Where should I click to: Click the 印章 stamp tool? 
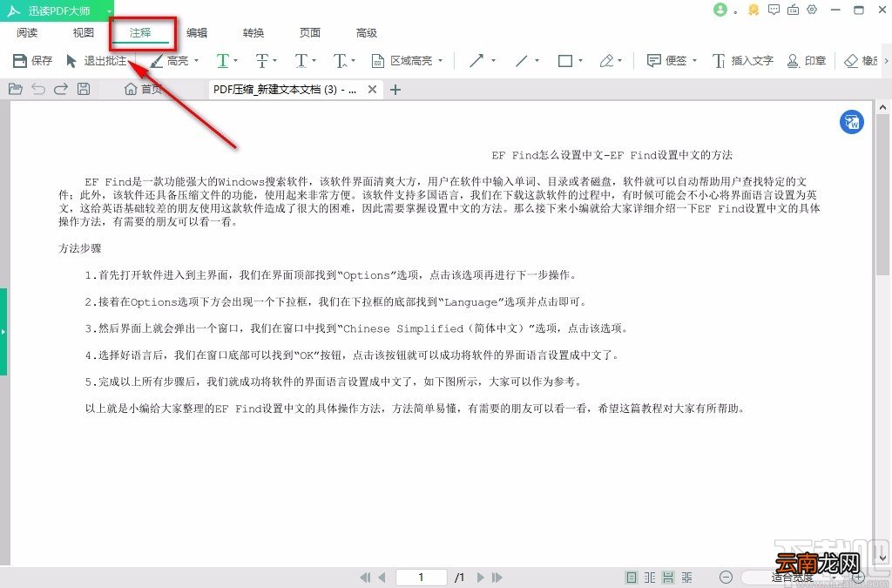tap(806, 60)
